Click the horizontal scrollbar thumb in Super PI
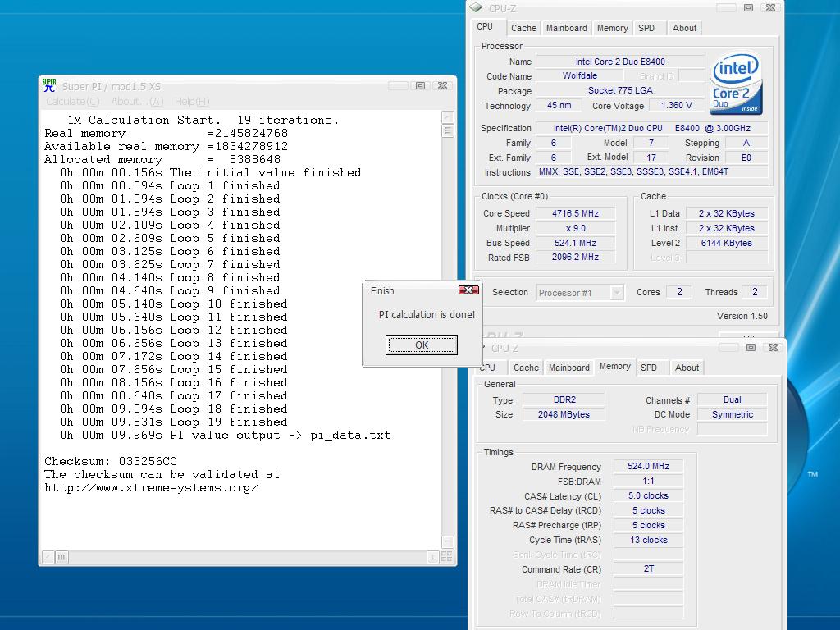840x630 pixels. pyautogui.click(x=62, y=557)
